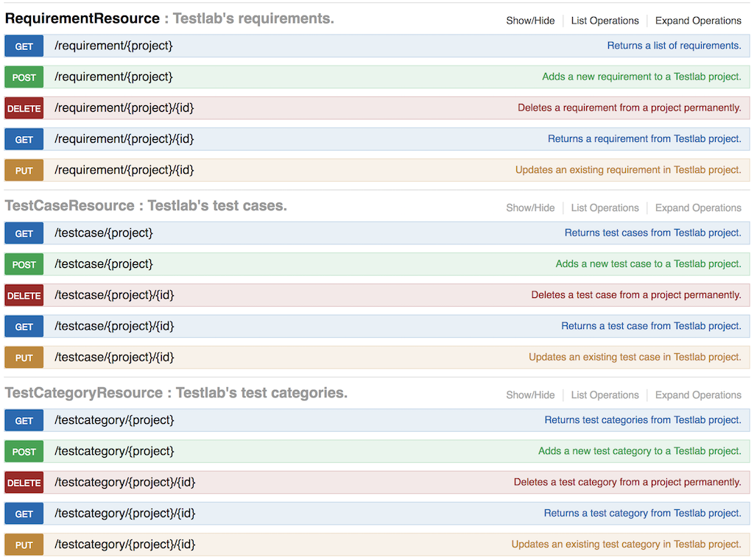754x560 pixels.
Task: Click 'Returns a test case from Testlab project.'
Action: click(x=651, y=326)
